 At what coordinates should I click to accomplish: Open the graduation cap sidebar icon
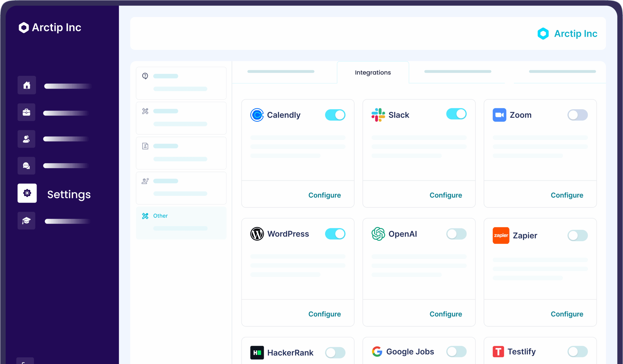coord(27,221)
